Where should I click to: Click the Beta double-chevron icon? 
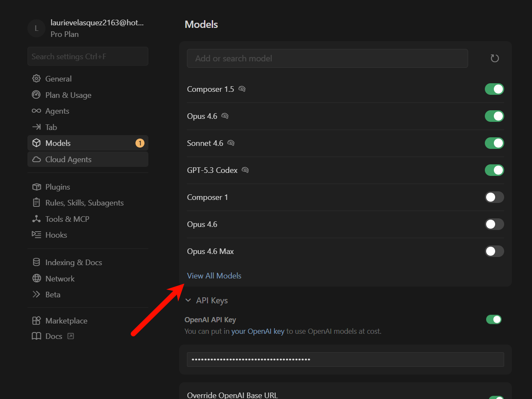tap(36, 295)
